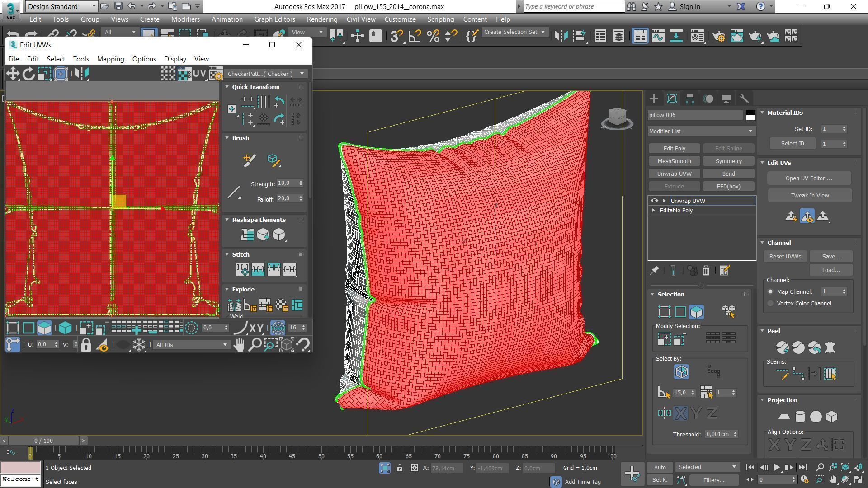
Task: Toggle the selection lock in status bar
Action: click(400, 468)
